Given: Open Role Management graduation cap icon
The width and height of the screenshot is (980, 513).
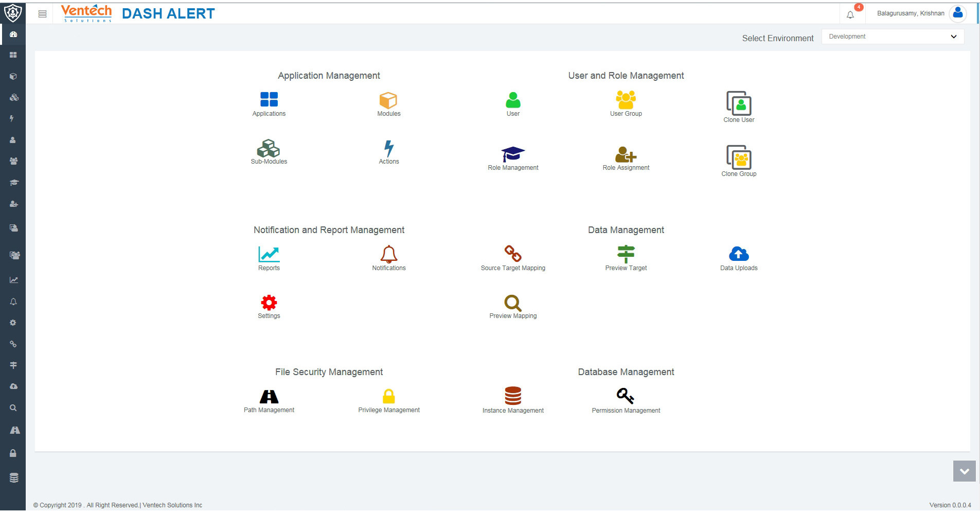Looking at the screenshot, I should (x=512, y=153).
